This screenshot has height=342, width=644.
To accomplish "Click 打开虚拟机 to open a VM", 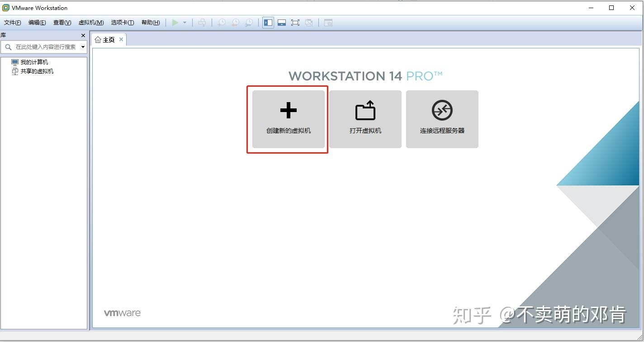I will (x=365, y=119).
